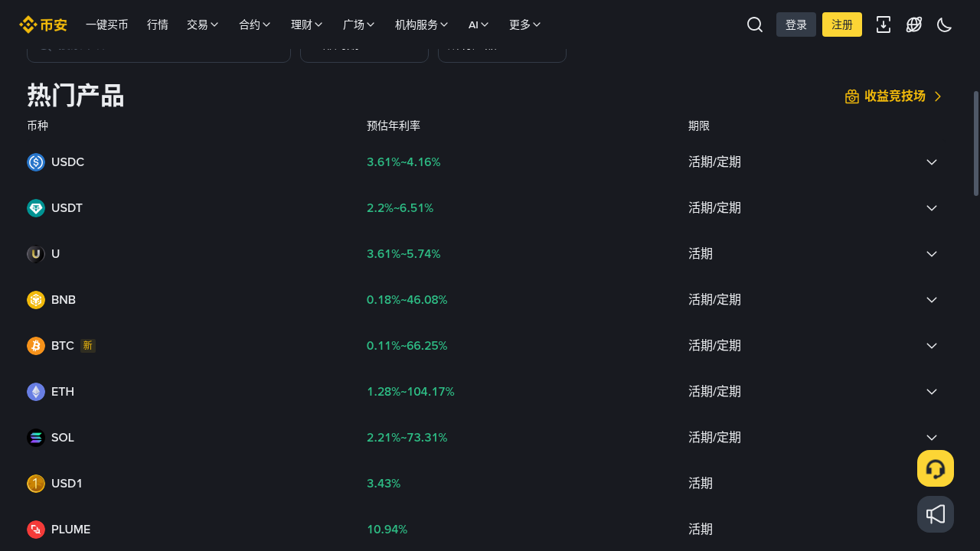This screenshot has width=980, height=551.
Task: Click the USDT coin icon
Action: pyautogui.click(x=36, y=208)
